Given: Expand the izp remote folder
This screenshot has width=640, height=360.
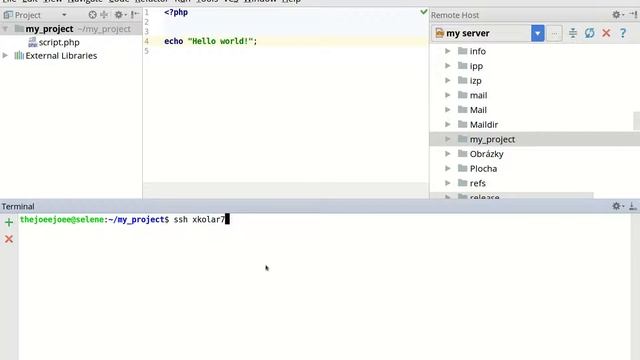Looking at the screenshot, I should click(448, 80).
